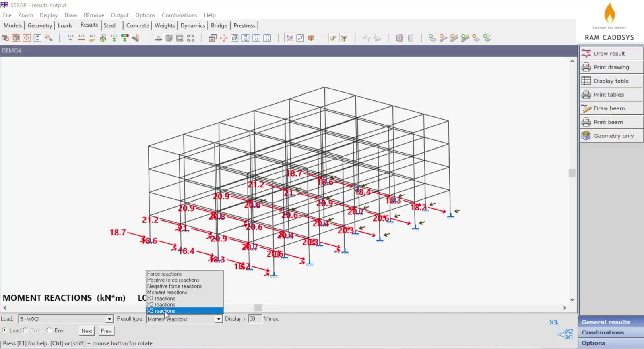This screenshot has height=349, width=644.
Task: Select the X2-X3 plane view icon
Action: click(x=256, y=38)
